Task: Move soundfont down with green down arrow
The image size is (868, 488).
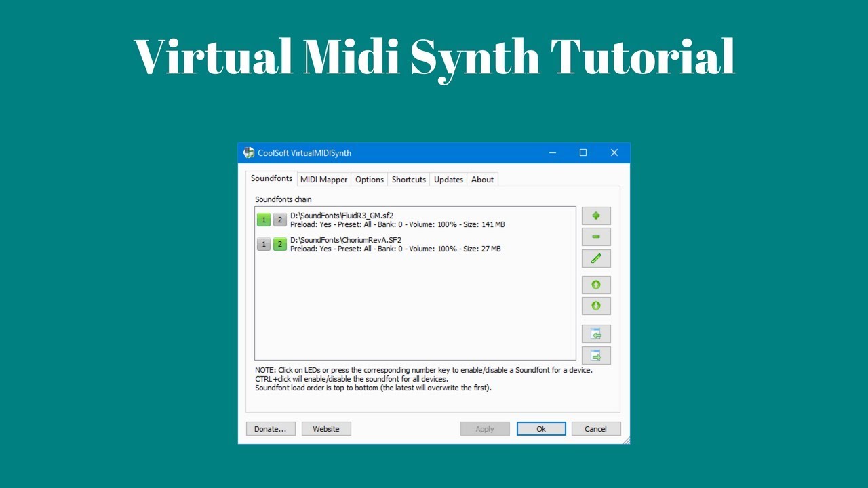Action: (x=596, y=306)
